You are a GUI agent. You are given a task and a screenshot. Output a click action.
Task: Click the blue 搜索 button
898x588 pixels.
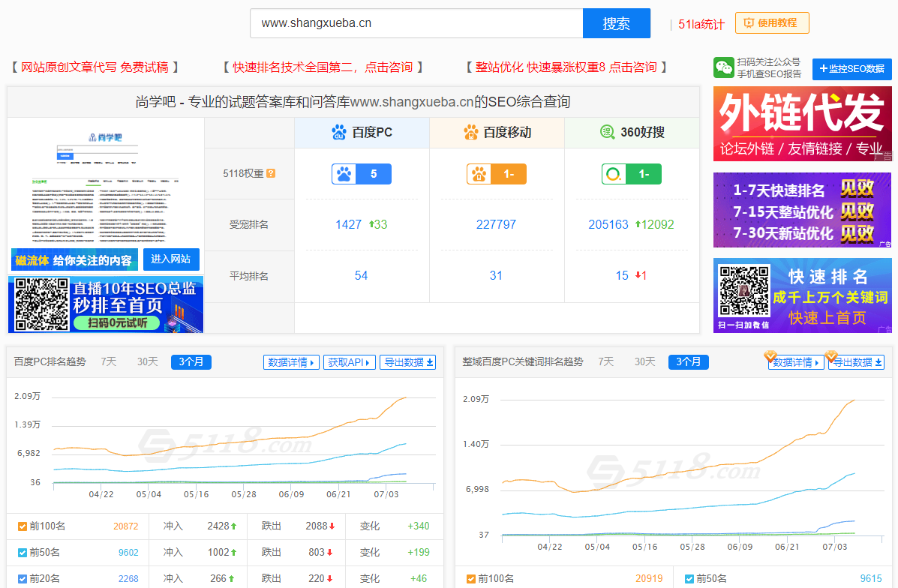point(616,23)
